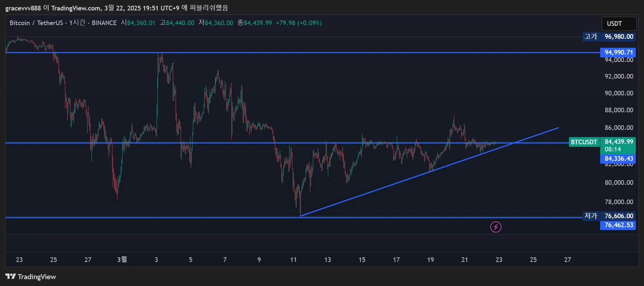Click the open value 84,360.01
The image size is (644, 286).
pyautogui.click(x=141, y=23)
